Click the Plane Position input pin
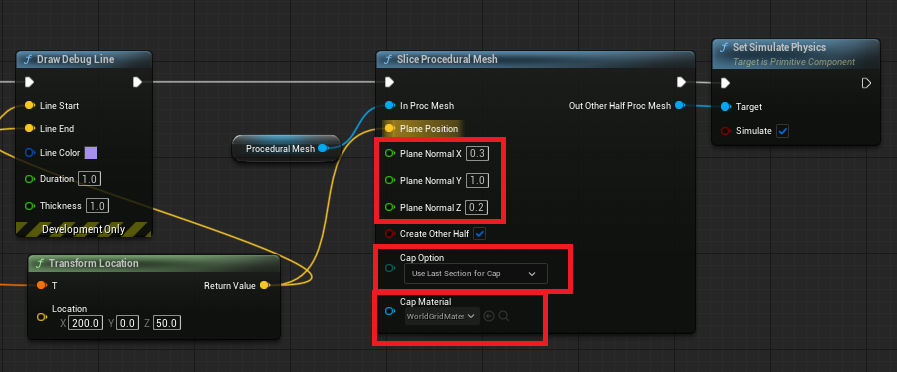Viewport: 897px width, 372px height. coord(390,129)
